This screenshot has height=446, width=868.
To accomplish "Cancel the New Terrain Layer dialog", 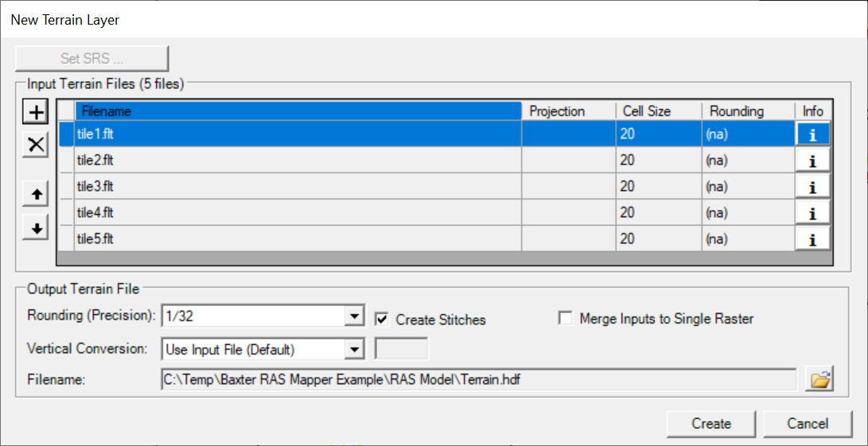I will point(807,424).
